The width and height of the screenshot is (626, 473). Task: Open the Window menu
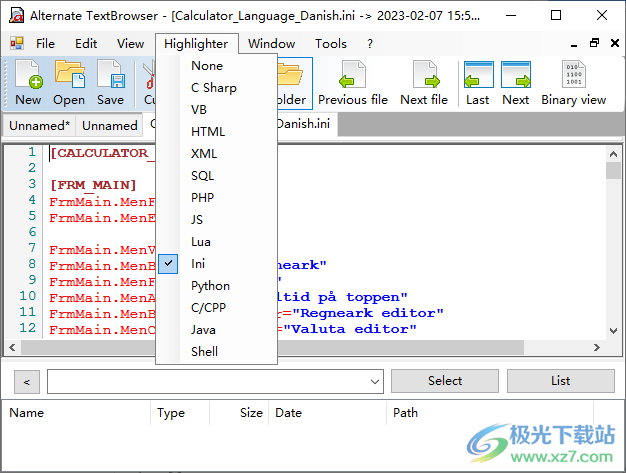point(271,44)
